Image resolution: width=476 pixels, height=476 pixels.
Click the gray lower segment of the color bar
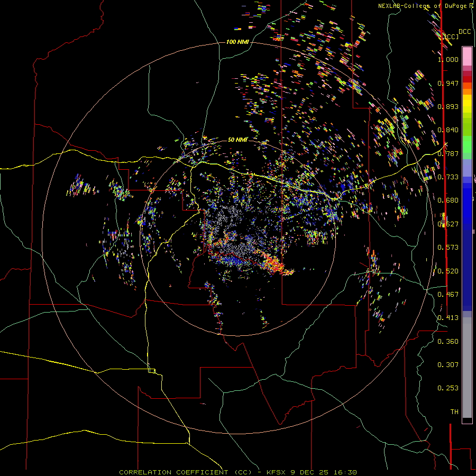click(467, 368)
